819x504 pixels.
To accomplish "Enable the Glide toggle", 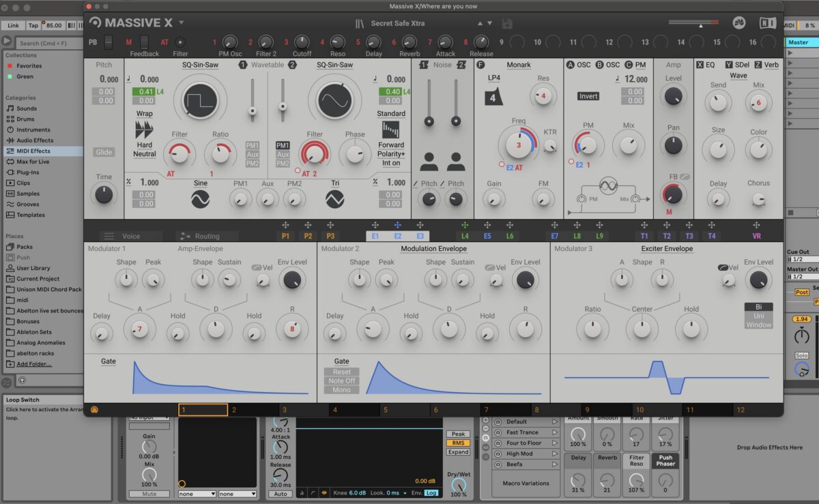I will pos(104,152).
